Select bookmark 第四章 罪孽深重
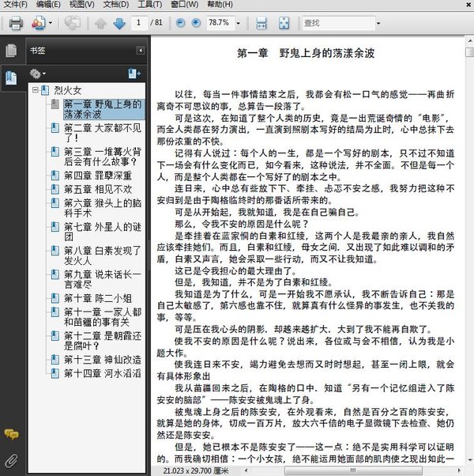Screen dimensions: 474x476 pyautogui.click(x=98, y=176)
